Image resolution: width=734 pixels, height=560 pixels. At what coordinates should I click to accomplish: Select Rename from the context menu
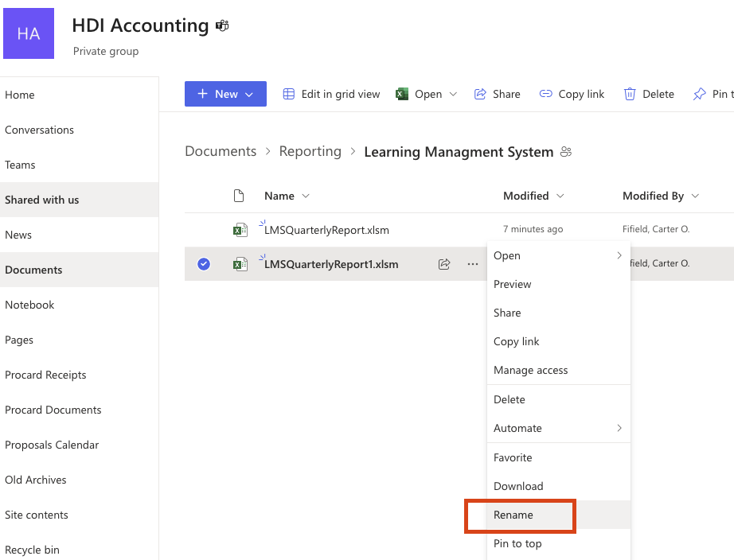tap(513, 515)
